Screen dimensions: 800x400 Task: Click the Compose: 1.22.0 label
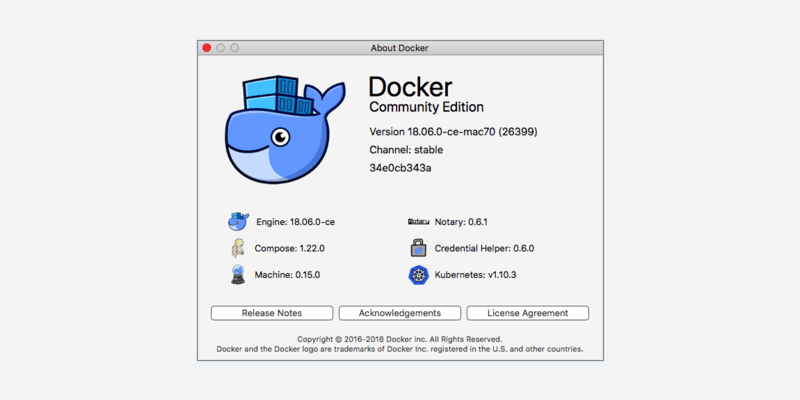290,248
